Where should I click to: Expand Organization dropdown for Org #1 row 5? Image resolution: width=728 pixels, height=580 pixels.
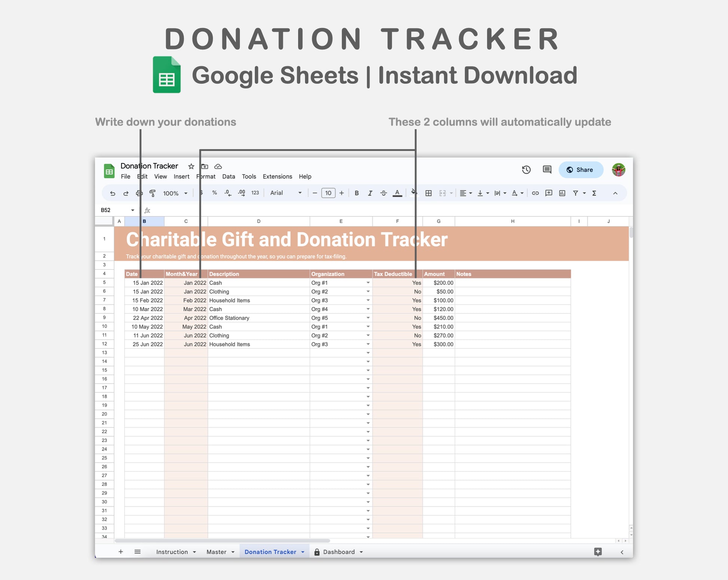[x=368, y=283]
